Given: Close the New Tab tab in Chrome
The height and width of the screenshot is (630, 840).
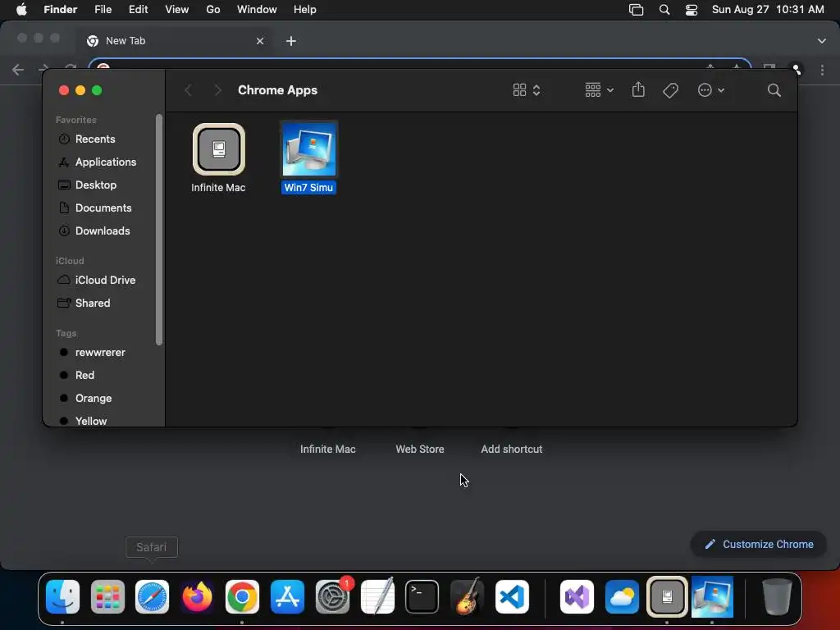Looking at the screenshot, I should pos(260,41).
